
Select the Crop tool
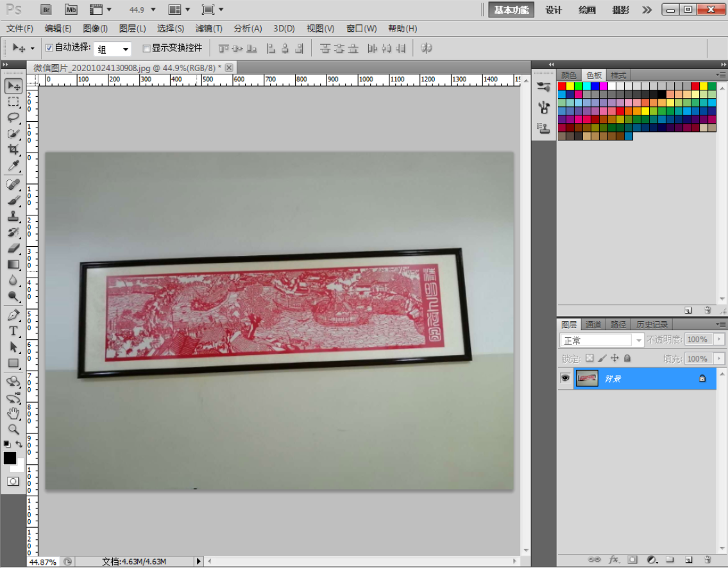[13, 149]
